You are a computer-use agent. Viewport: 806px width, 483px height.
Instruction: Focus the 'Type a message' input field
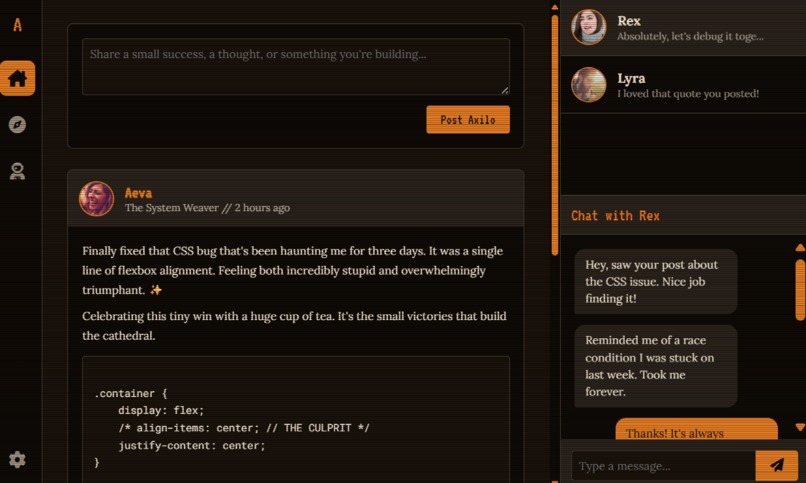(663, 466)
